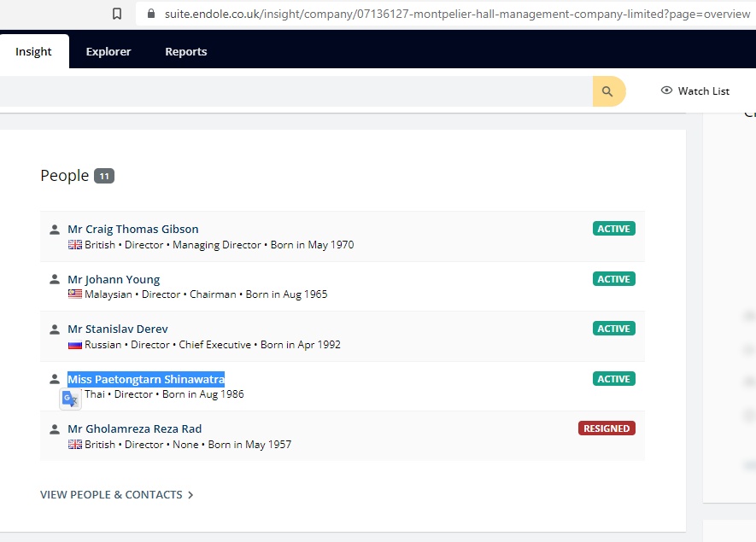The height and width of the screenshot is (542, 756).
Task: Click the browser bookmark icon
Action: point(117,14)
